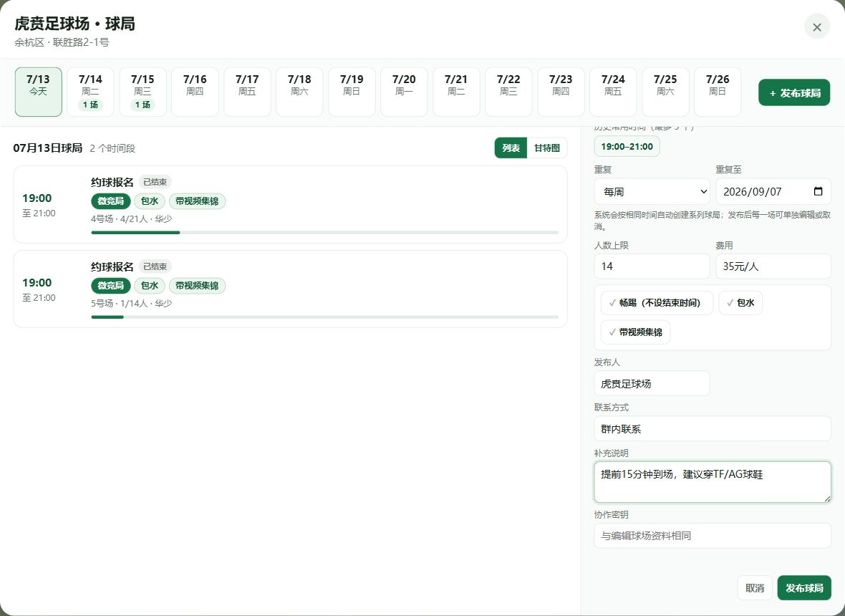Click the 协作密钥 input field
This screenshot has height=616, width=845.
(713, 536)
